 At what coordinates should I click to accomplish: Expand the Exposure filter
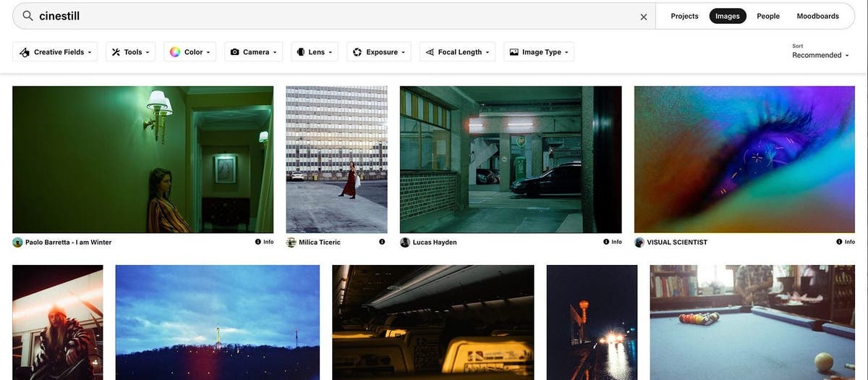click(379, 52)
